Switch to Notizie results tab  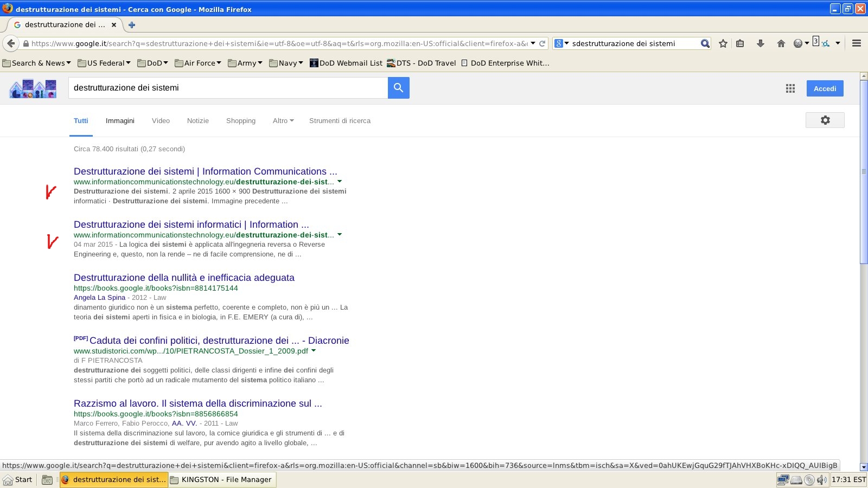[198, 120]
